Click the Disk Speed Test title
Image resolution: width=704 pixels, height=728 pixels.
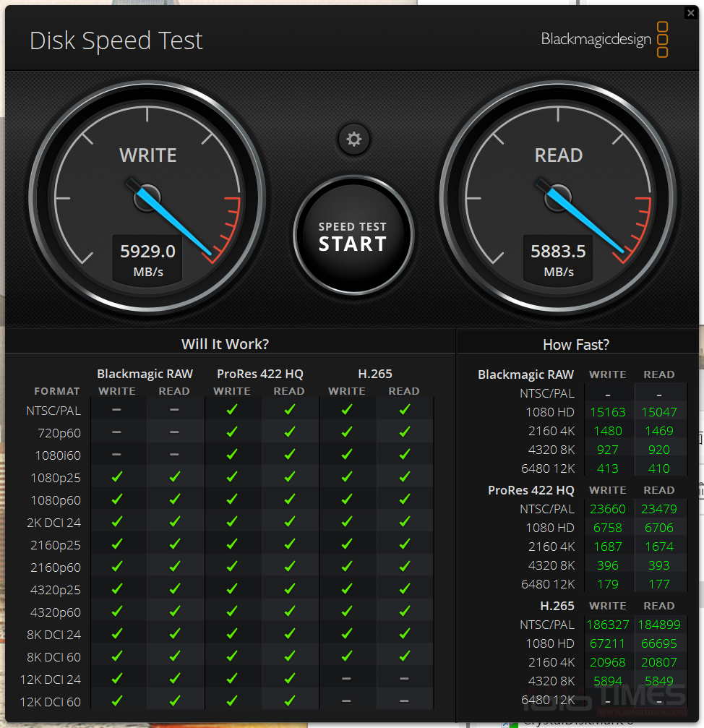click(116, 41)
